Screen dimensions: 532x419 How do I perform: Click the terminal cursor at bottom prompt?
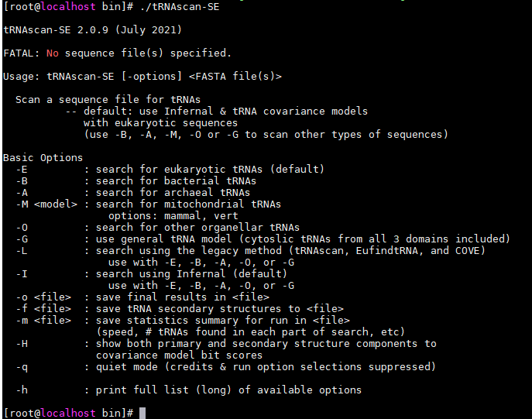pos(142,413)
